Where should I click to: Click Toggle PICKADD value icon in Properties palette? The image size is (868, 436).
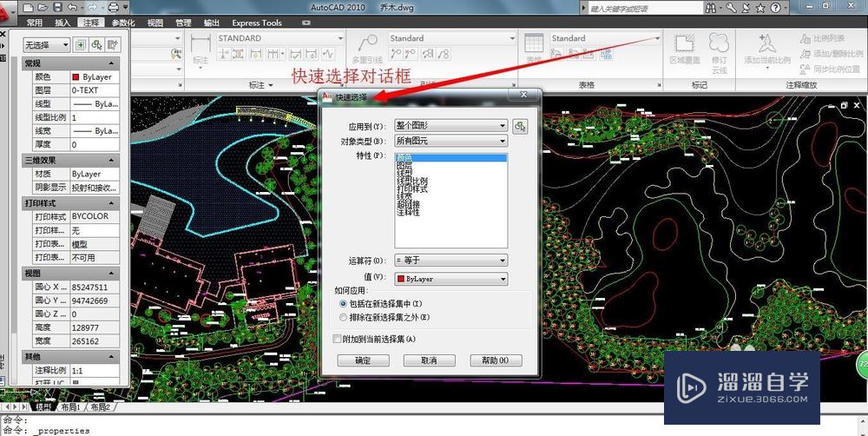click(x=81, y=45)
